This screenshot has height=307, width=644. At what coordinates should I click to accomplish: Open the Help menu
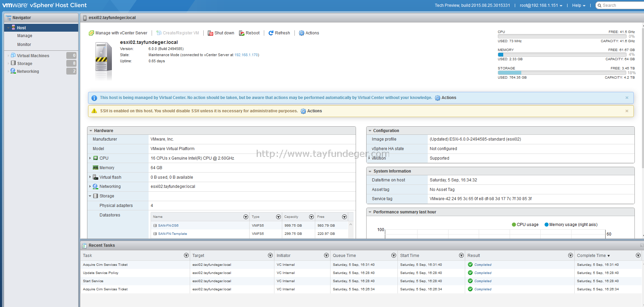pos(579,5)
